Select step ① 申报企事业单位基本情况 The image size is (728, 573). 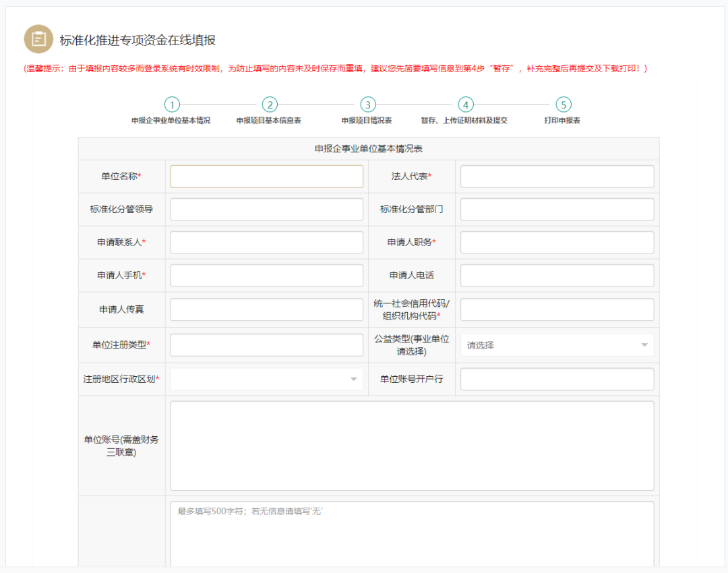172,105
